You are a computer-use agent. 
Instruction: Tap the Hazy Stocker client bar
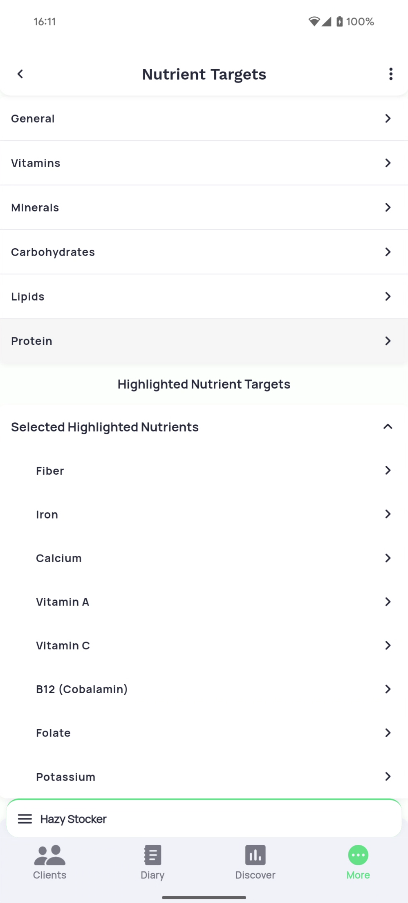pyautogui.click(x=204, y=819)
